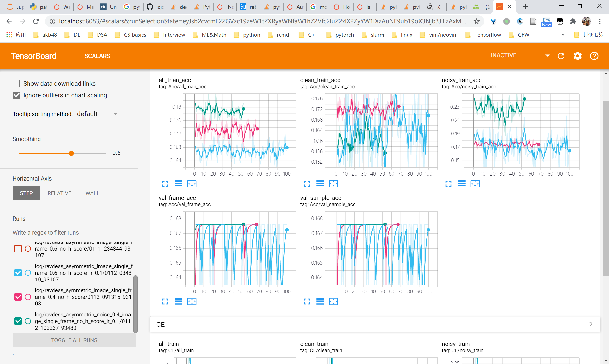Select only run 0111_234844_93107 radio
This screenshot has width=609, height=364.
coord(28,248)
